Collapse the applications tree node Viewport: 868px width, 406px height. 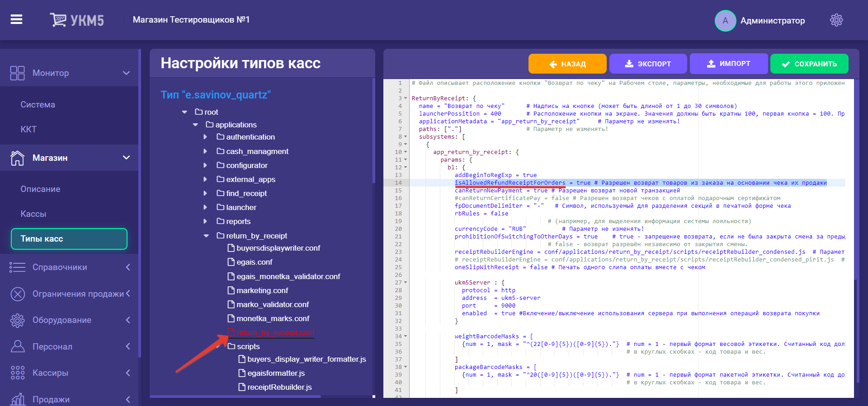click(x=195, y=125)
